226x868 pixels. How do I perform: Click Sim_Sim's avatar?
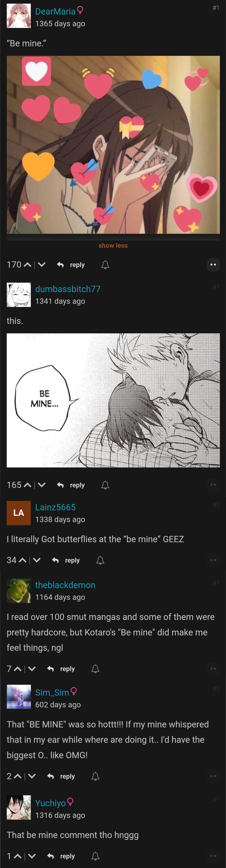tap(19, 697)
